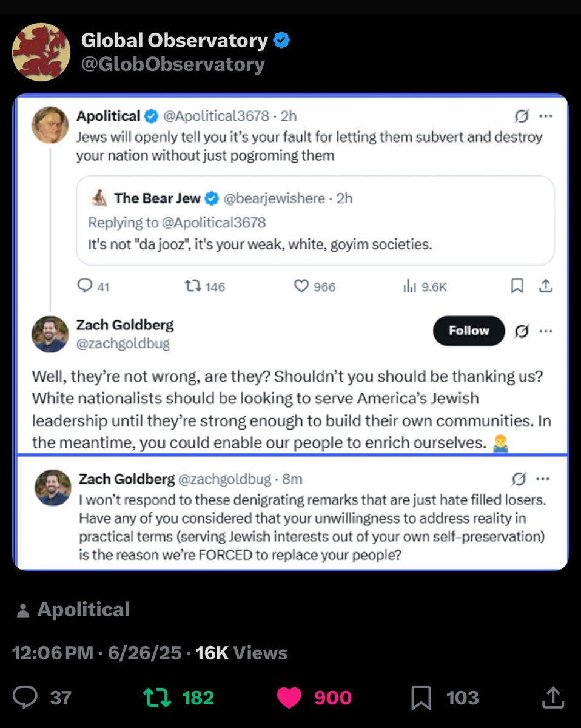The width and height of the screenshot is (581, 728).
Task: Click the Grok icon next to Follow button
Action: [x=520, y=331]
